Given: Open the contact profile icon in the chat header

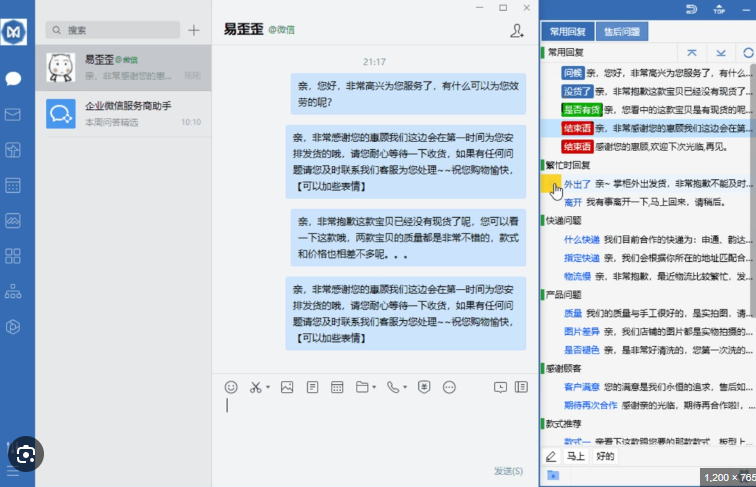Looking at the screenshot, I should point(517,31).
